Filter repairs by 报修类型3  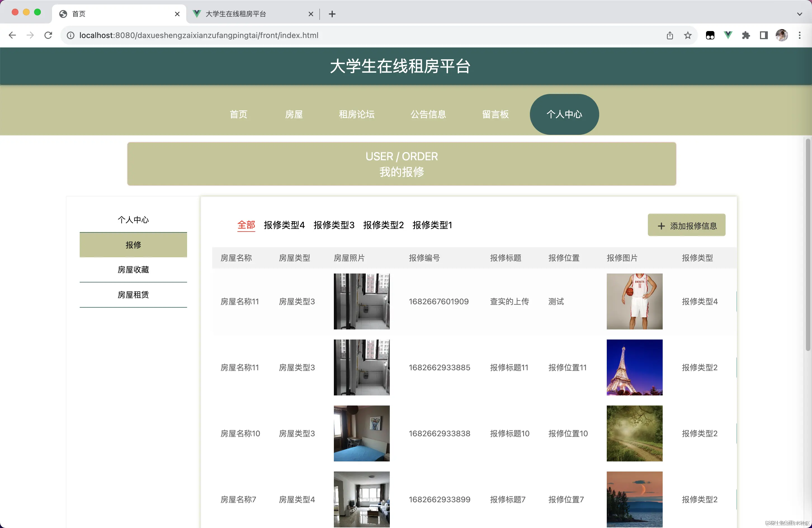click(334, 225)
